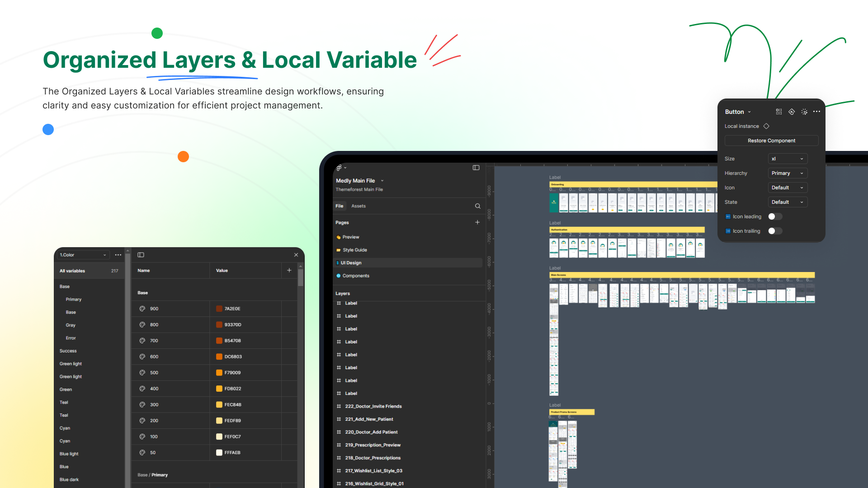Click the F79009 color swatch for 500

(x=219, y=373)
